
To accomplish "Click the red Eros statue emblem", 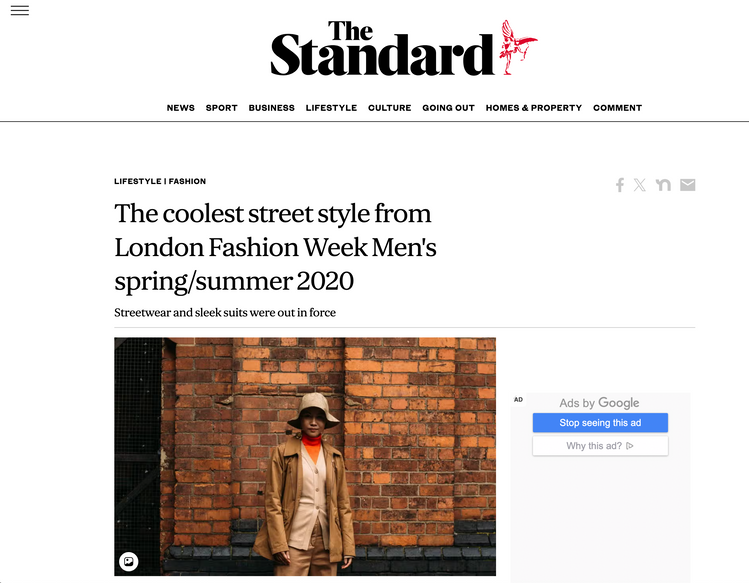I will pos(518,47).
